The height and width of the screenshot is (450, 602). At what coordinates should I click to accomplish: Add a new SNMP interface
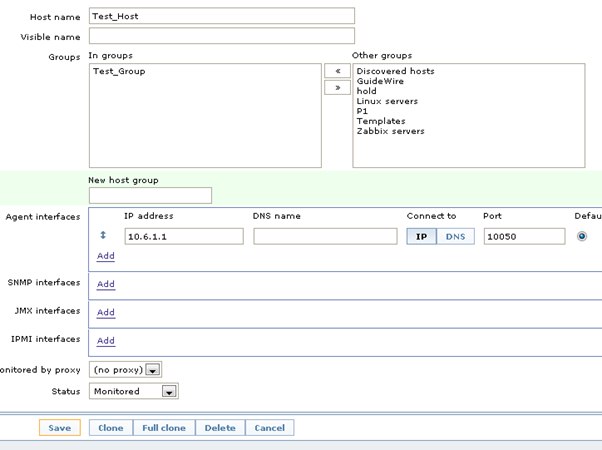point(105,284)
